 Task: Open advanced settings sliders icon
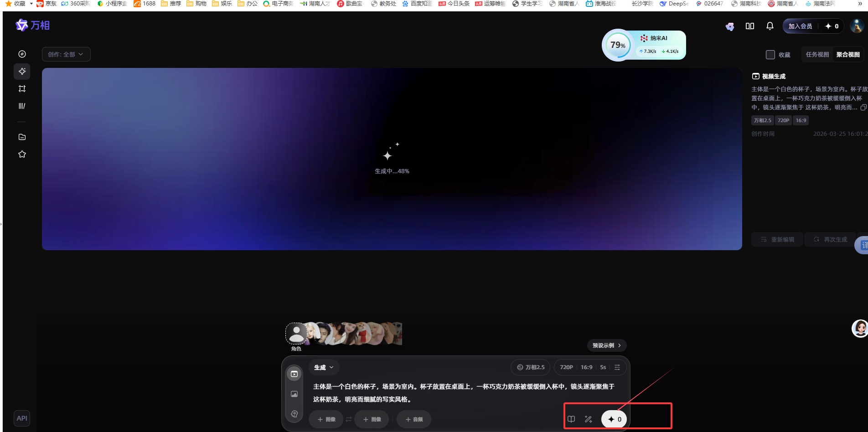tap(617, 367)
